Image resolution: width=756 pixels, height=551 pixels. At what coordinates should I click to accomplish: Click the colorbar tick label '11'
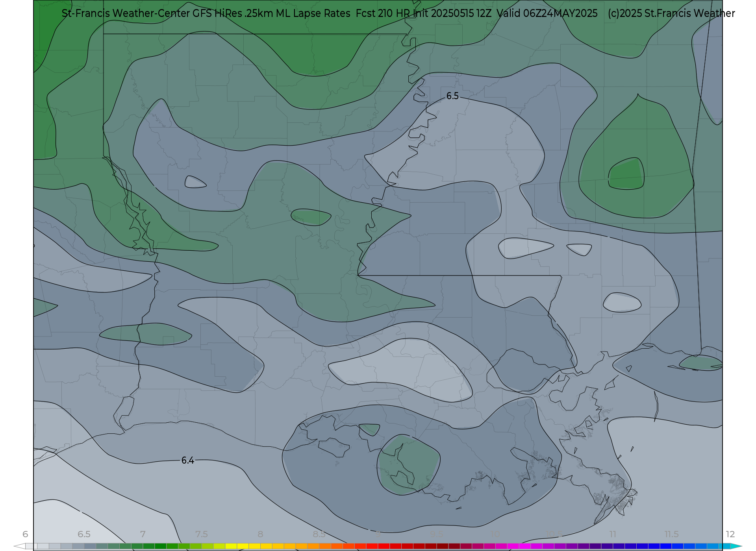tap(613, 534)
